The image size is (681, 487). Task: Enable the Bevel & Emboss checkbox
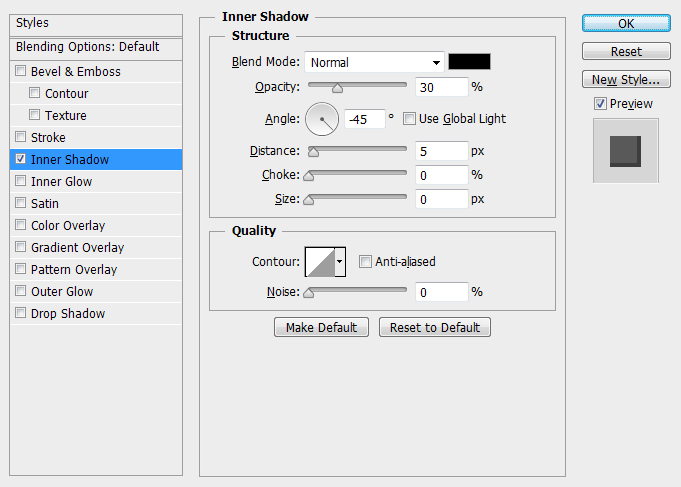[21, 72]
